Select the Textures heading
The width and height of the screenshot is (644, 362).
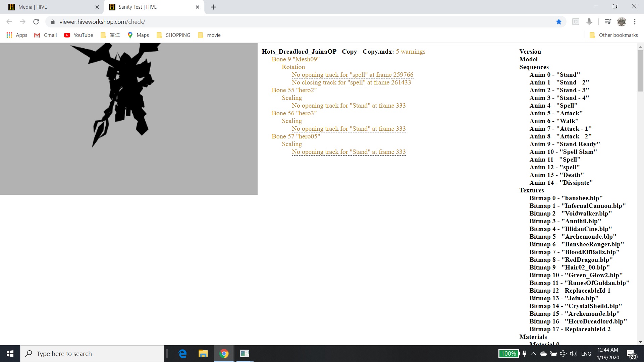point(532,190)
